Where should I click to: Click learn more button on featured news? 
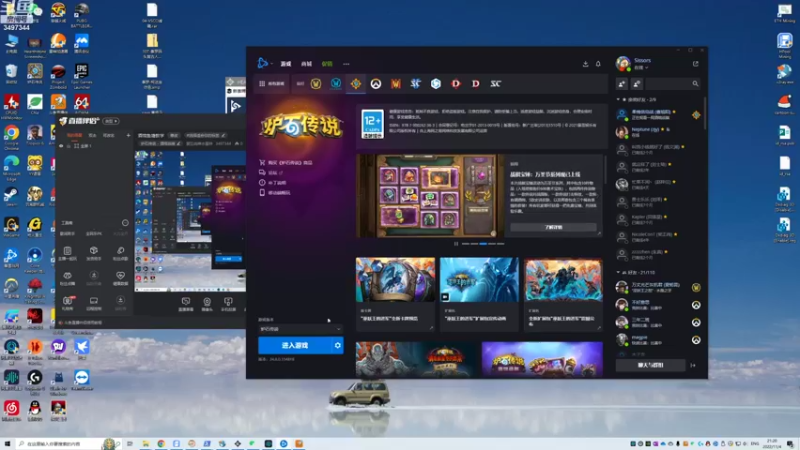tap(553, 227)
